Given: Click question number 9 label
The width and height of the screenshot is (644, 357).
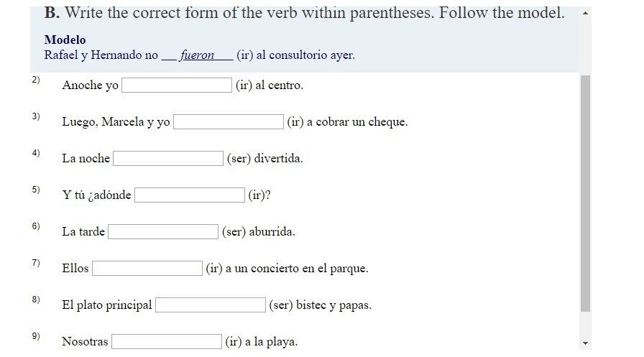Looking at the screenshot, I should [36, 336].
